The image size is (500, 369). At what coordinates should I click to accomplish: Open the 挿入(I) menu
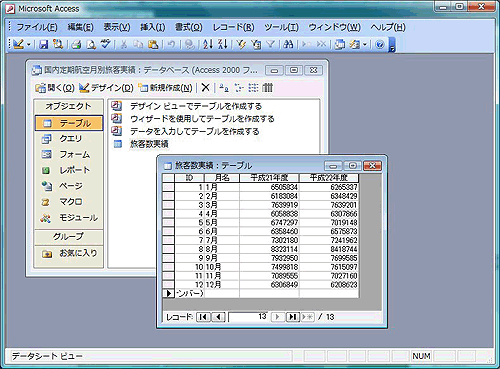click(153, 27)
